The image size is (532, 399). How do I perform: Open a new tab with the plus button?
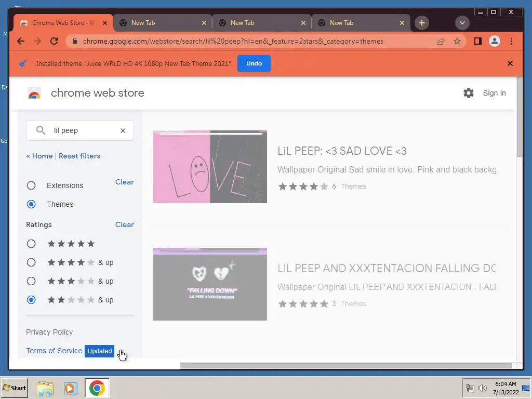(x=422, y=23)
